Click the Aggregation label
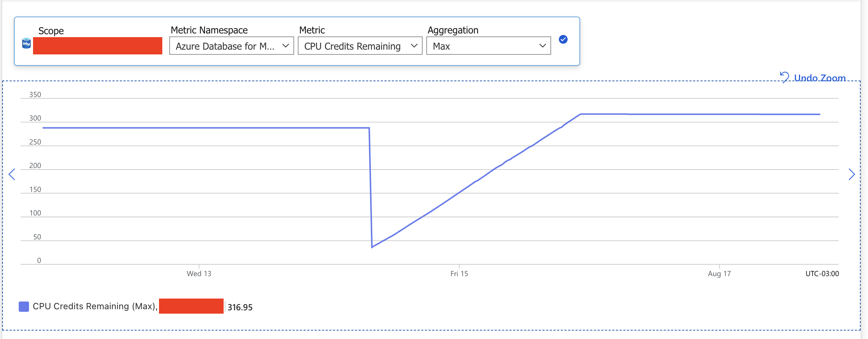Viewport: 868px width, 339px height. (453, 30)
